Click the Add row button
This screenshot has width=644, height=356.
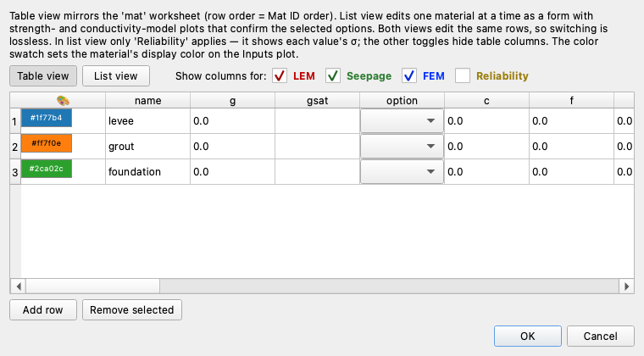pos(43,309)
